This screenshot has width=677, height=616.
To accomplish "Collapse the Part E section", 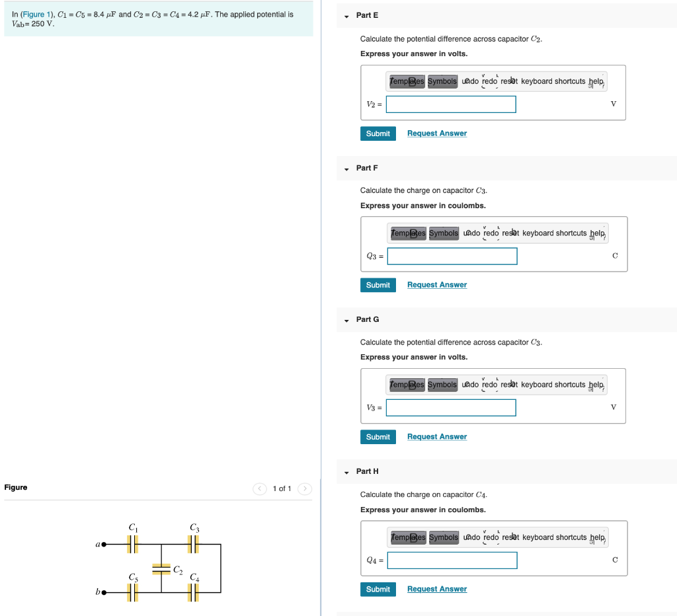I will tap(346, 15).
